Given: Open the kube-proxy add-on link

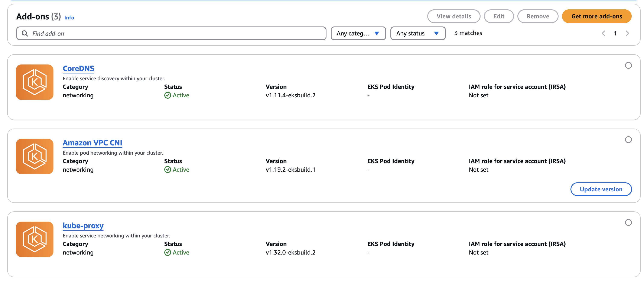Looking at the screenshot, I should click(x=83, y=226).
